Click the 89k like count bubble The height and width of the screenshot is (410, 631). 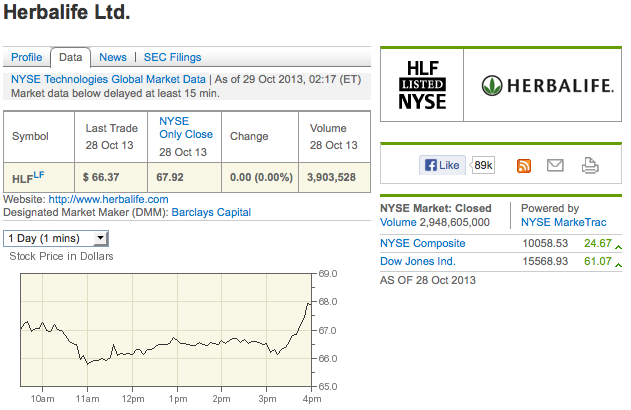click(483, 165)
